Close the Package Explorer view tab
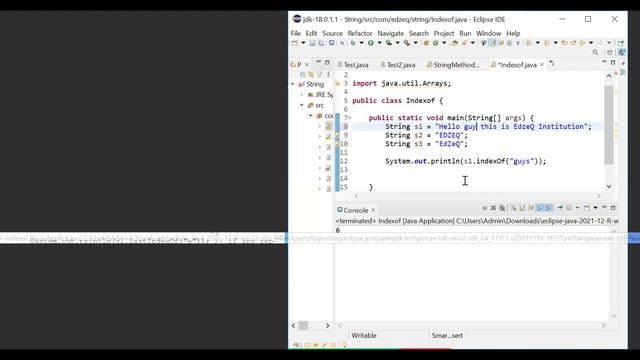 pos(307,64)
